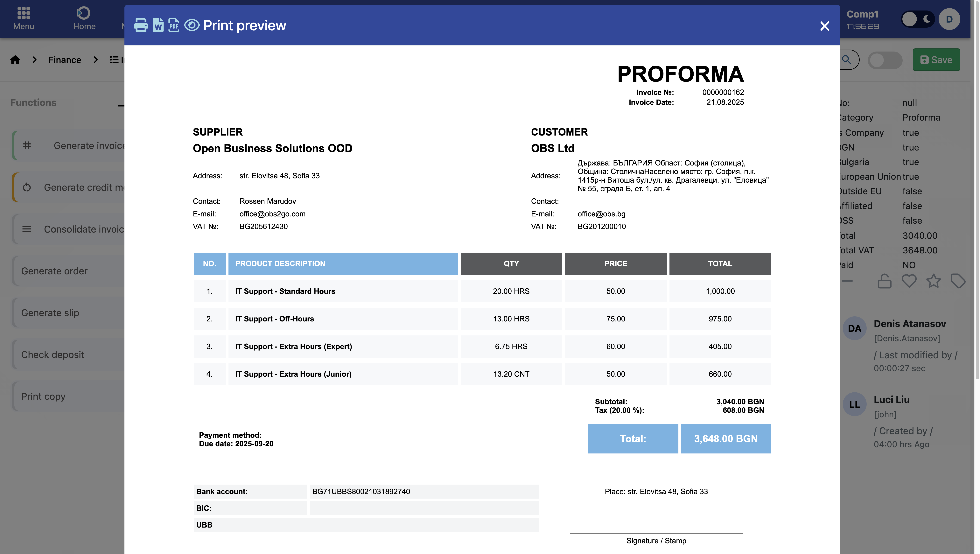This screenshot has height=554, width=980.
Task: Export invoice as PDF file
Action: (174, 25)
